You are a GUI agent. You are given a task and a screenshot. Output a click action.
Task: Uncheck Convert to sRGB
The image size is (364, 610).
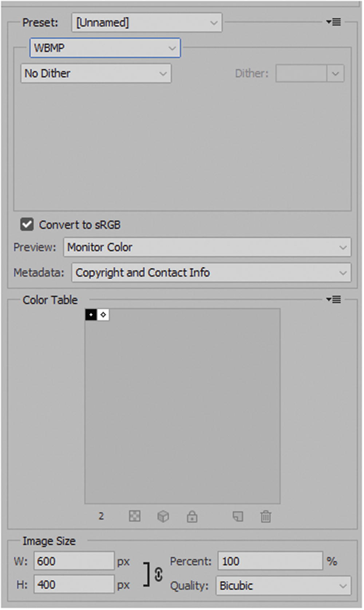[27, 225]
